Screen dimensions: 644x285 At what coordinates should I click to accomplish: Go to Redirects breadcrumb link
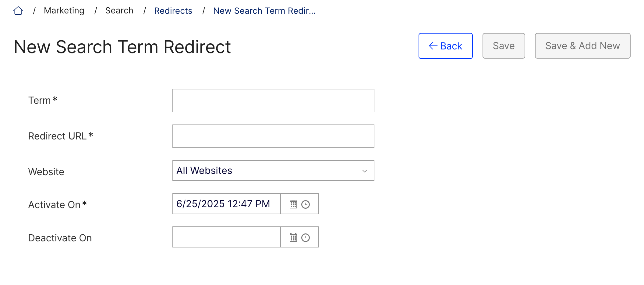pyautogui.click(x=173, y=11)
